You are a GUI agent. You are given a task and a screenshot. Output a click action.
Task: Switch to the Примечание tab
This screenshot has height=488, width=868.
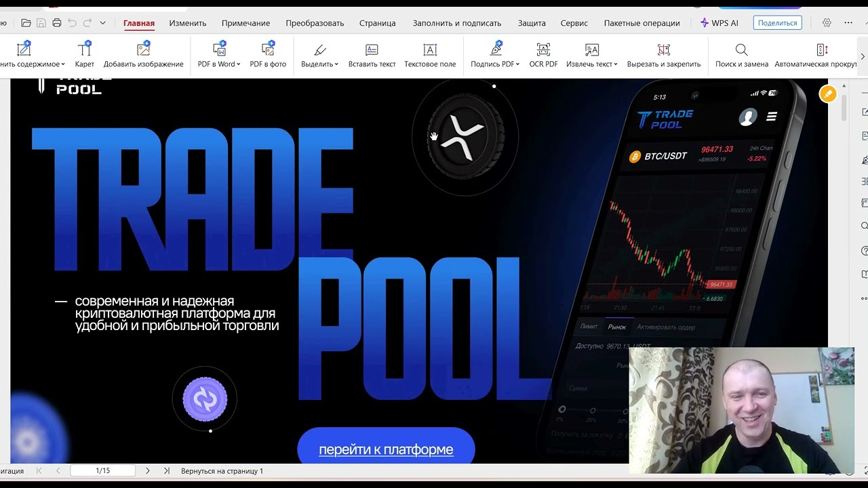(245, 23)
